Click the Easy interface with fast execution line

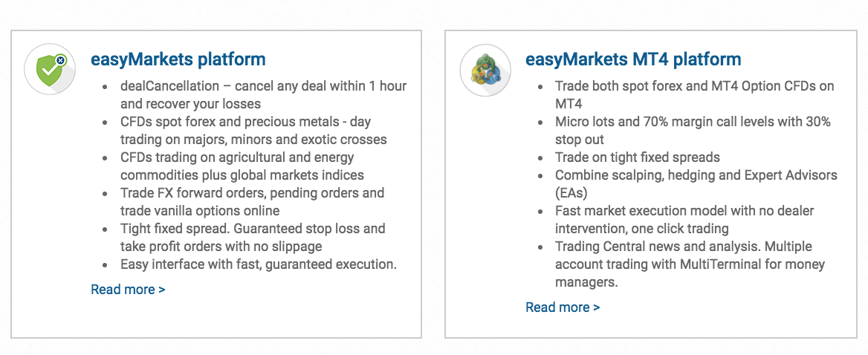pyautogui.click(x=259, y=264)
